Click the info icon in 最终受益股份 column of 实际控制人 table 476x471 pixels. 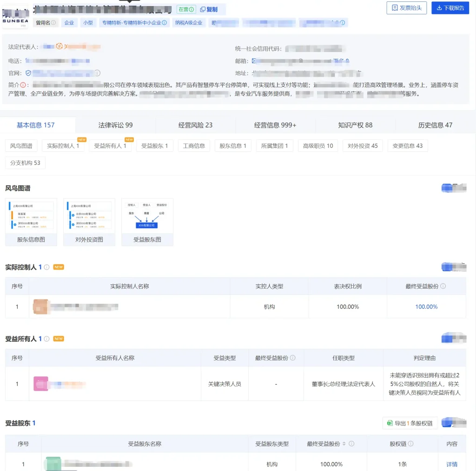pyautogui.click(x=443, y=286)
